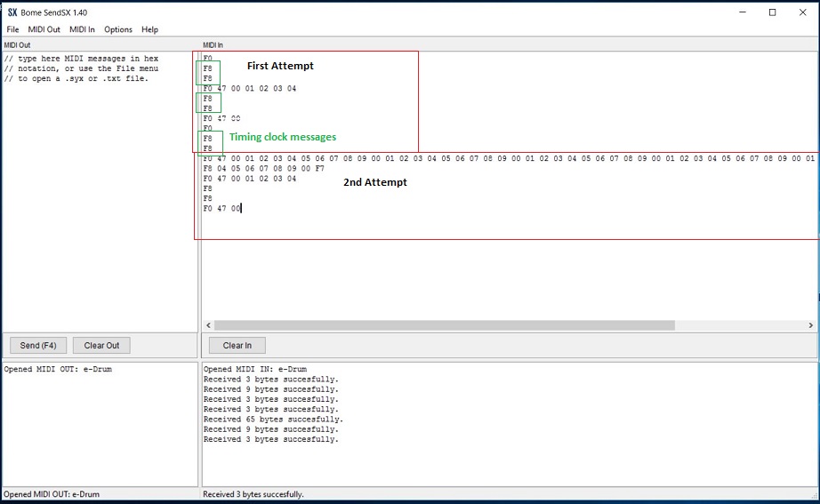Image resolution: width=820 pixels, height=504 pixels.
Task: Click inside the MIDI Out hex text area
Action: (98, 196)
